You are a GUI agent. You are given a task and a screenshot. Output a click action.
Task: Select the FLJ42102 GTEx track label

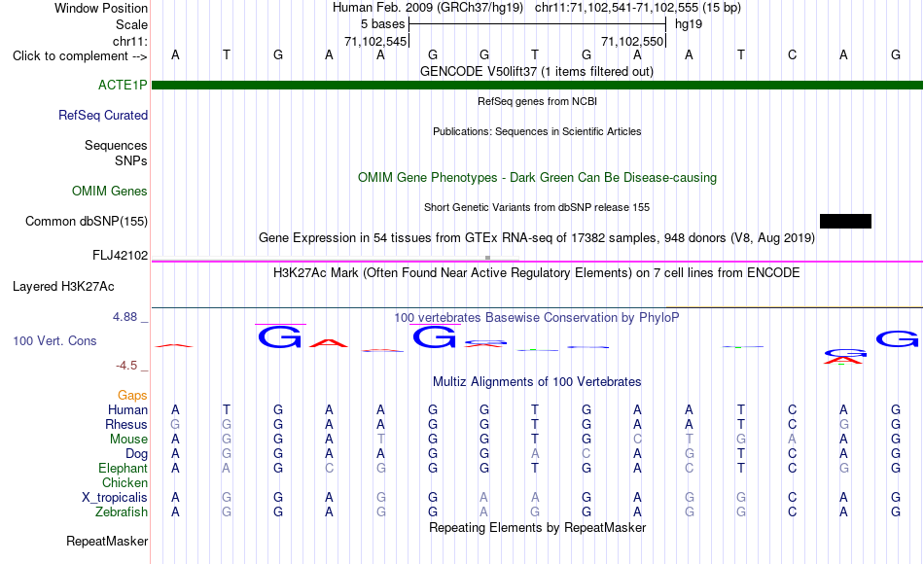point(121,255)
